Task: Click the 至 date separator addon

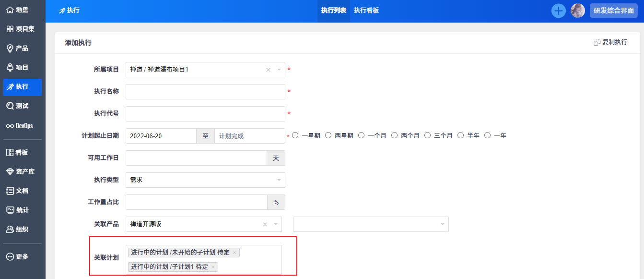Action: (x=205, y=136)
